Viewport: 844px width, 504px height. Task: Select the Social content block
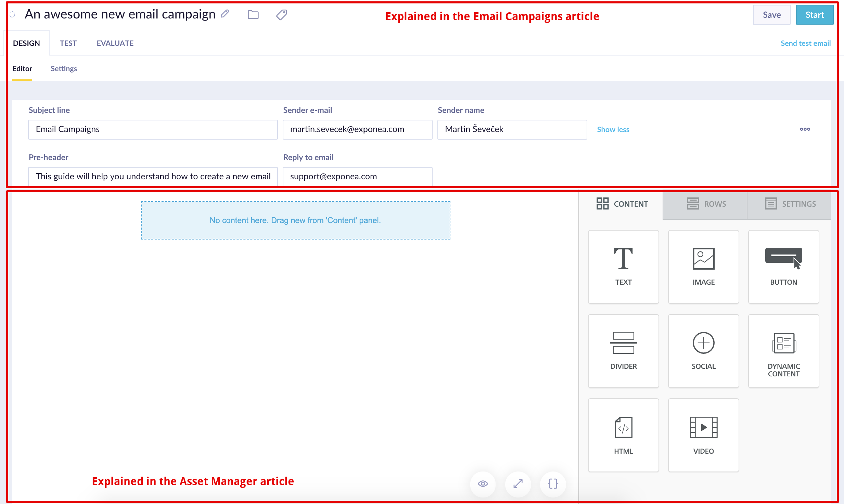tap(703, 351)
